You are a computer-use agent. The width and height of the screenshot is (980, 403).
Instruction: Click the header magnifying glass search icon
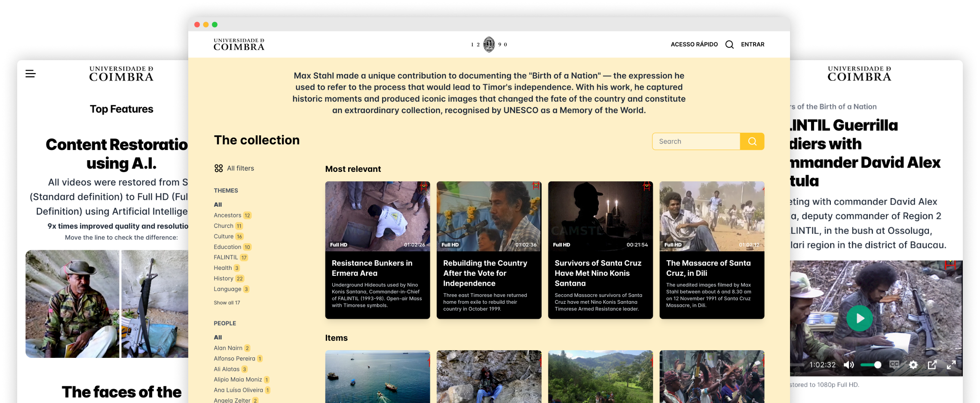tap(729, 45)
